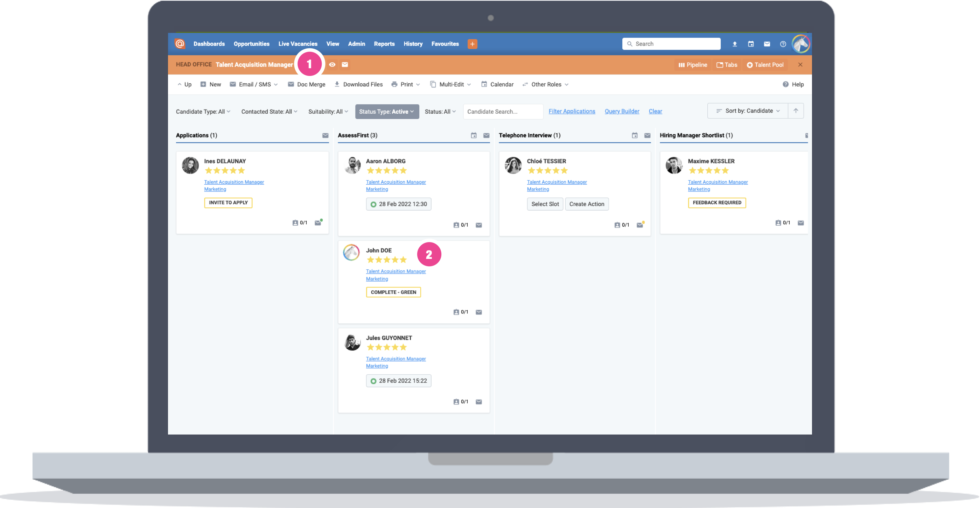Click envelope icon on Maxime KESSLER card

(x=800, y=223)
